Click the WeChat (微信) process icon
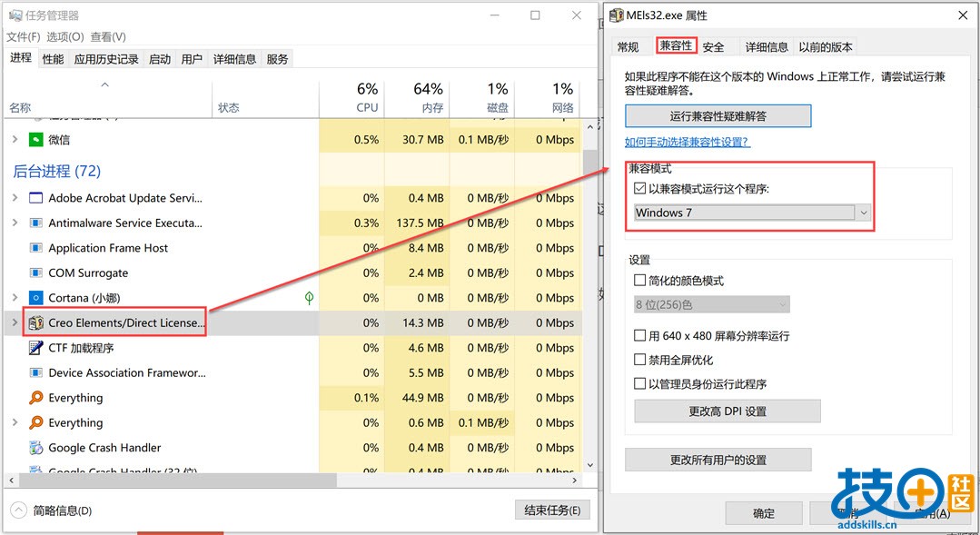Screen dimensions: 980x535 click(35, 139)
